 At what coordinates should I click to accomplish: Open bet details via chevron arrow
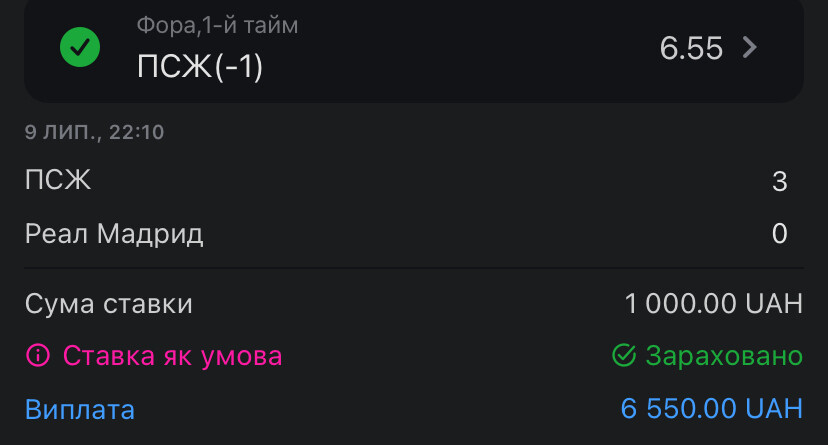750,48
